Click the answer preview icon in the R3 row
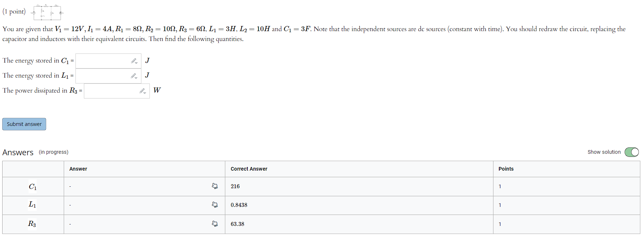 coord(215,224)
